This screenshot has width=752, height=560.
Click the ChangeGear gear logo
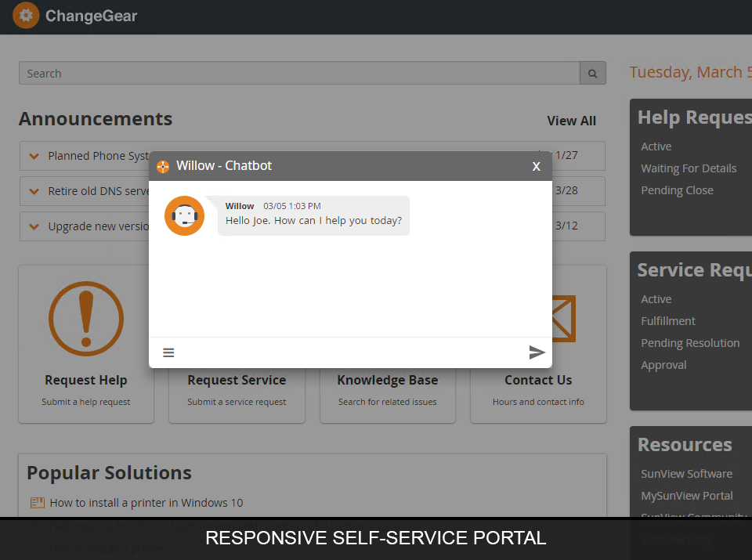click(x=26, y=15)
